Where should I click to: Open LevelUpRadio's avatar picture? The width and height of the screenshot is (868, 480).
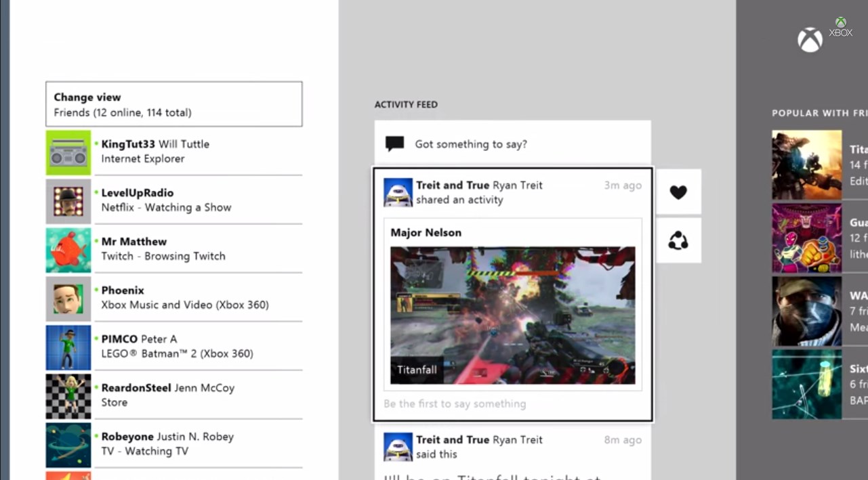coord(68,201)
